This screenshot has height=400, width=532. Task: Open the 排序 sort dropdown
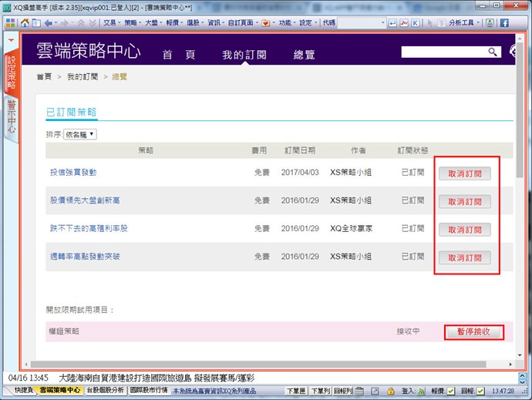coord(80,134)
